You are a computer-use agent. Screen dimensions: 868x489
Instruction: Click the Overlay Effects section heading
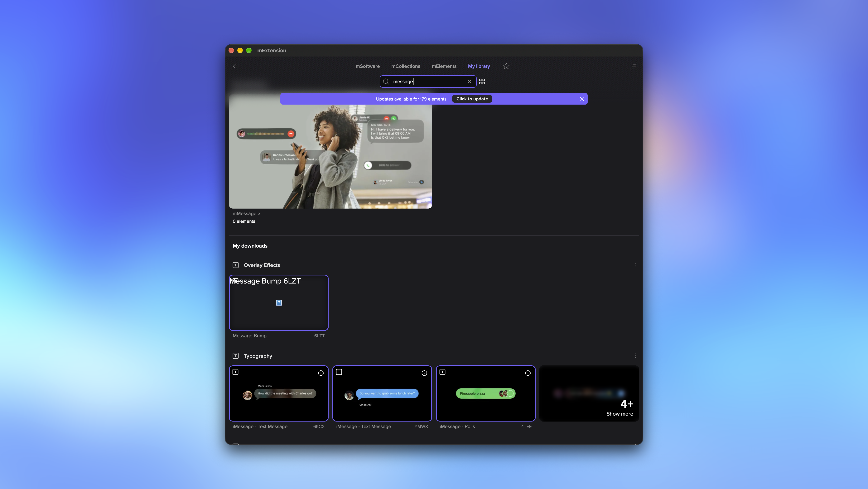(x=262, y=265)
